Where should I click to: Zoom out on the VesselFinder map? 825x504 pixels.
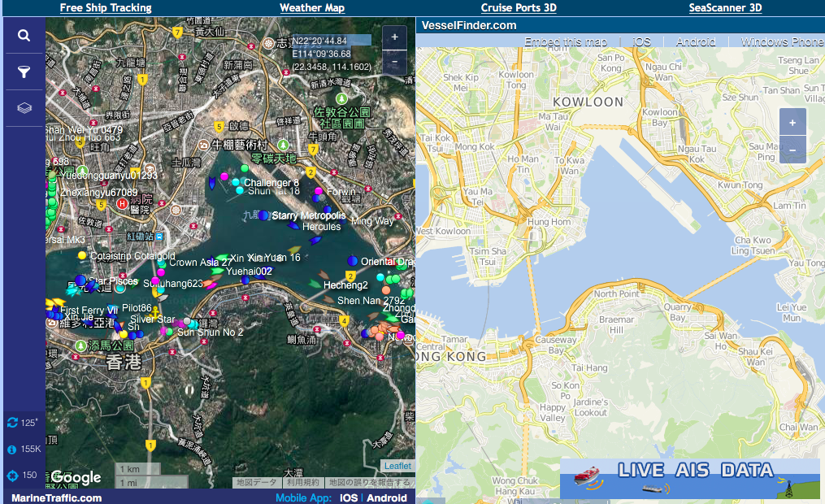792,150
